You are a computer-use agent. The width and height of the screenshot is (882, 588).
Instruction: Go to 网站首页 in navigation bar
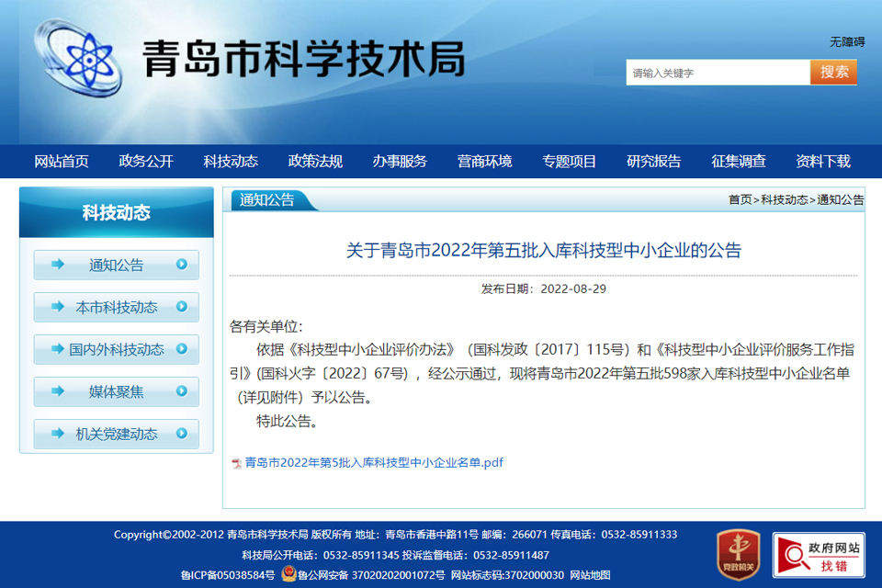pyautogui.click(x=62, y=162)
